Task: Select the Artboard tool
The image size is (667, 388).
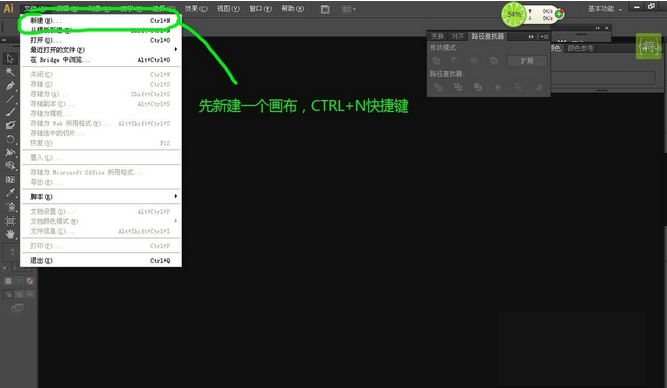Action: [x=10, y=220]
